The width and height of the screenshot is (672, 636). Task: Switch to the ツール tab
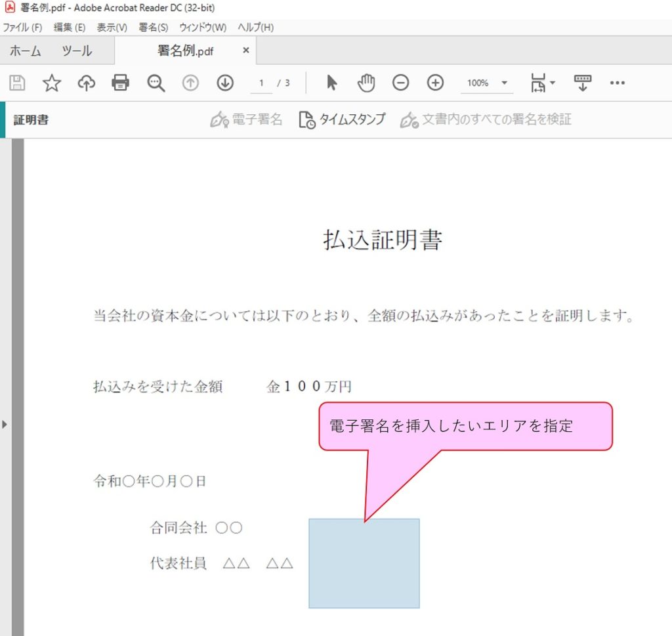77,51
